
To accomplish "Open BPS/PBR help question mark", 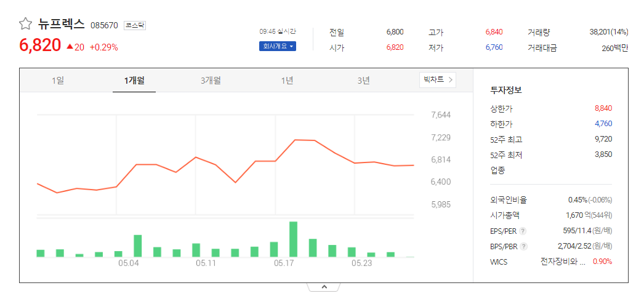I will pos(523,247).
